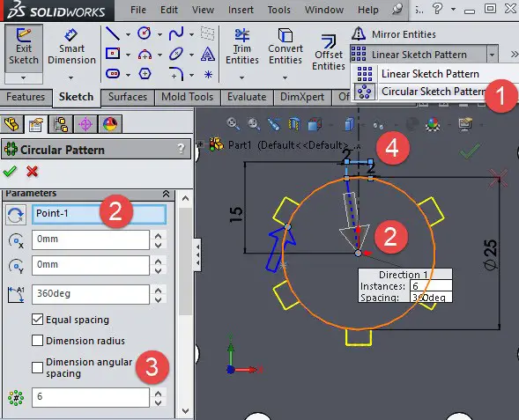
Task: Select the Straight Slot tool
Action: pyautogui.click(x=113, y=74)
